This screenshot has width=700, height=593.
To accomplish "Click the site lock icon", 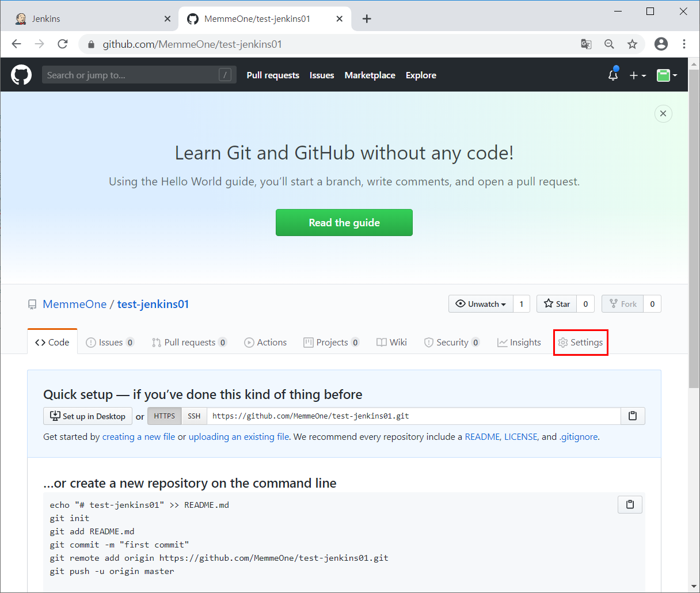I will point(91,44).
